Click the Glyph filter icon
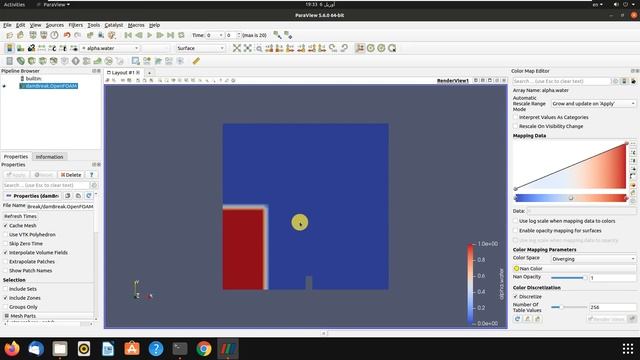The width and height of the screenshot is (640, 360). [76, 61]
